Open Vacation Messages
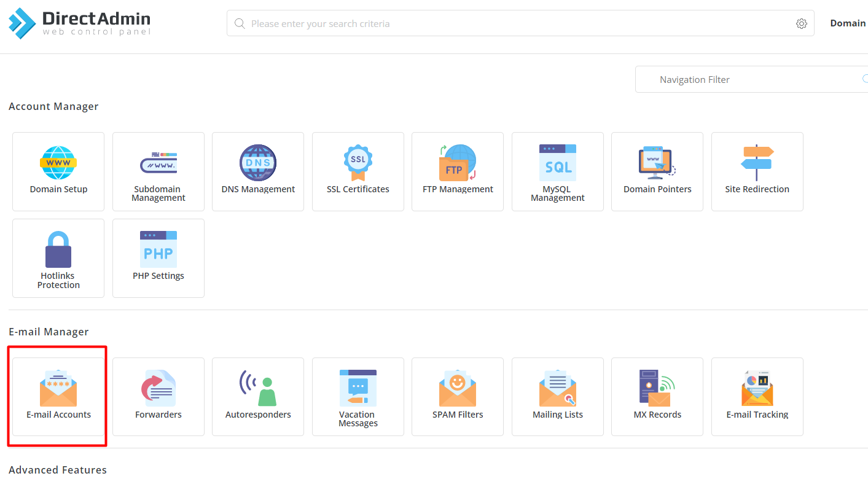 tap(358, 396)
